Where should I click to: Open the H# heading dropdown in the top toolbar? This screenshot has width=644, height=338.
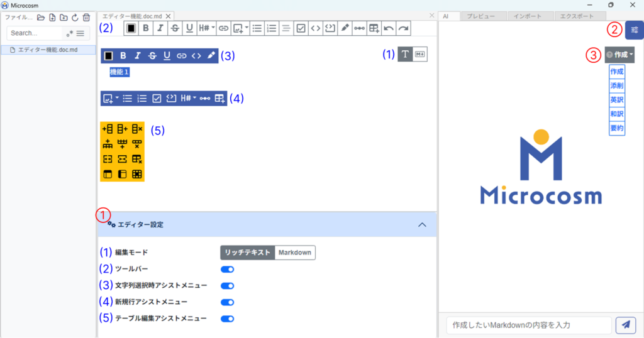206,28
